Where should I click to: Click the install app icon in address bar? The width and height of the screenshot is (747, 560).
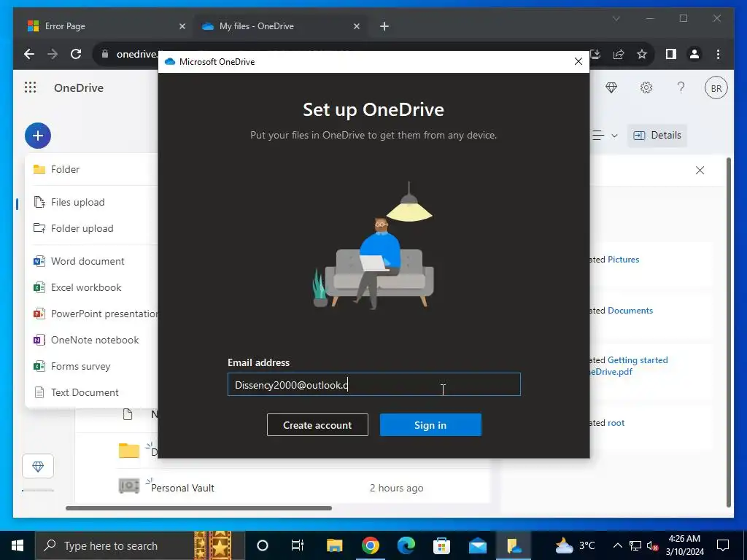click(595, 54)
